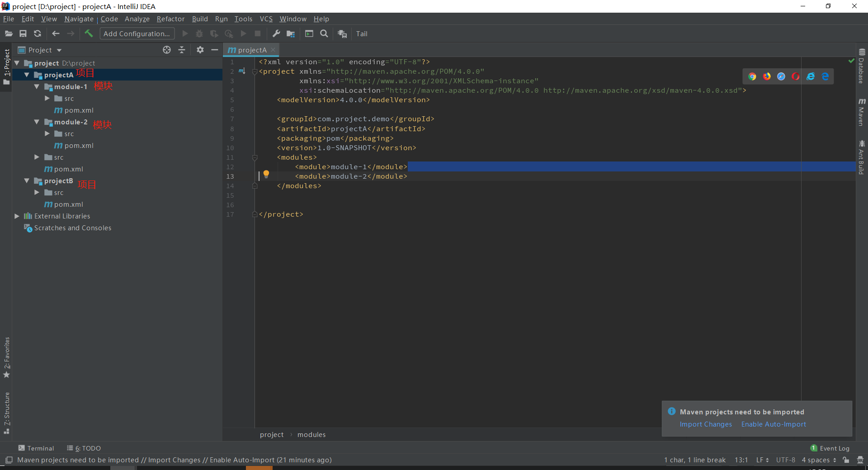Open Project panel gear settings
This screenshot has width=868, height=470.
200,50
